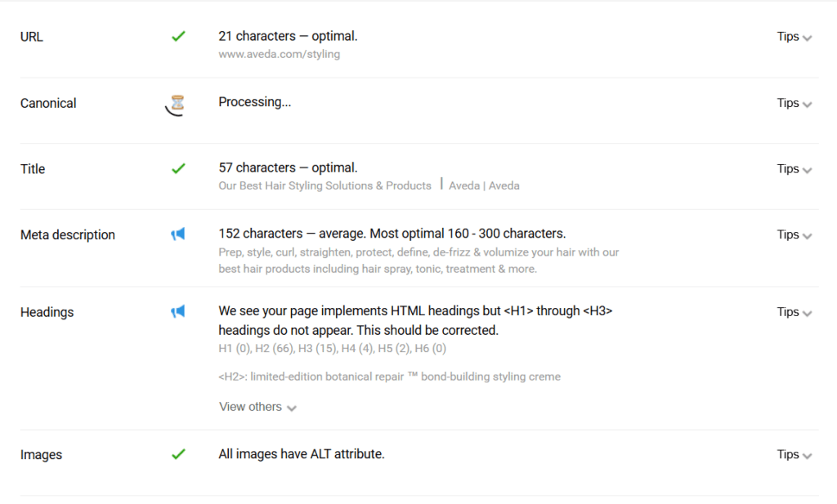
Task: Select the Meta description row label
Action: [68, 234]
